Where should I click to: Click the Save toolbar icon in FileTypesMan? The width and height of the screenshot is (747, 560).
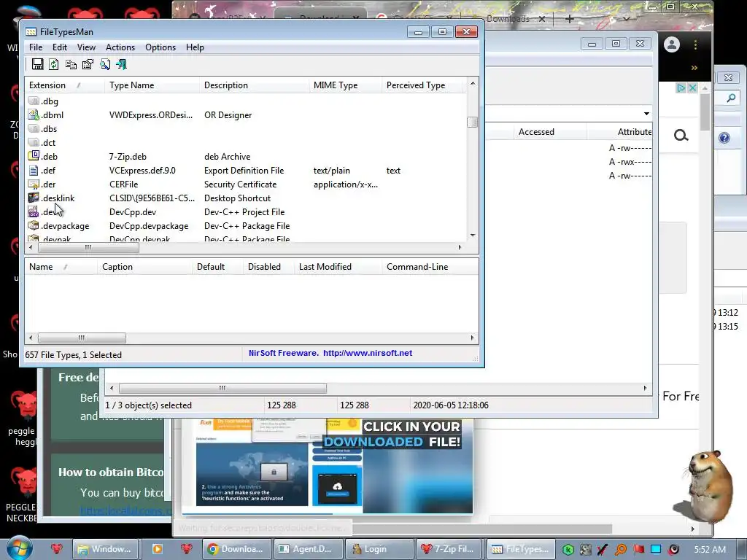(x=38, y=64)
